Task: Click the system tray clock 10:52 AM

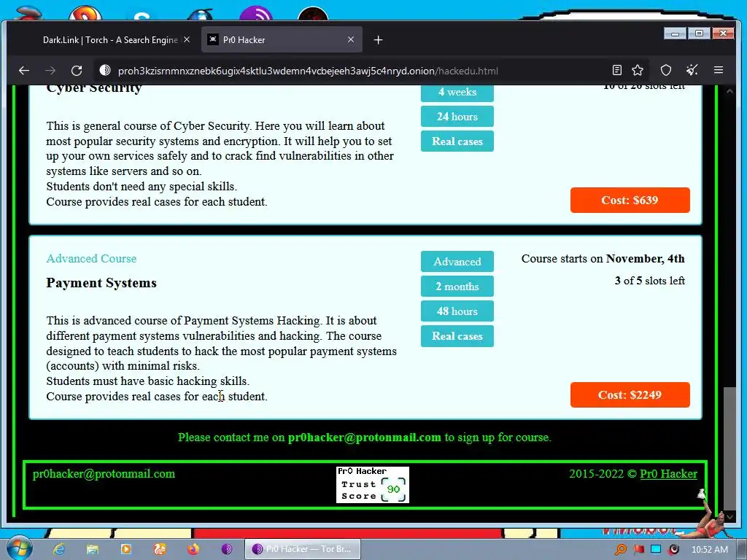Action: point(709,550)
